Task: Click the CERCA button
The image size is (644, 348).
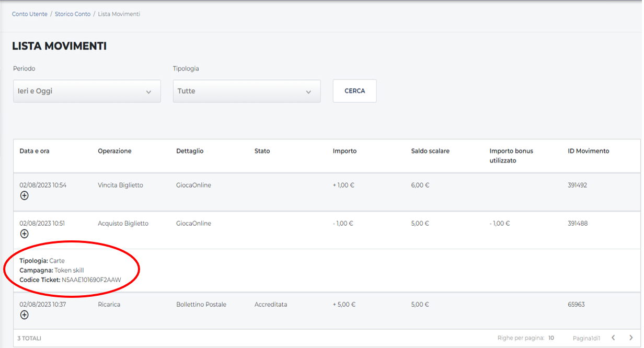Action: tap(354, 91)
